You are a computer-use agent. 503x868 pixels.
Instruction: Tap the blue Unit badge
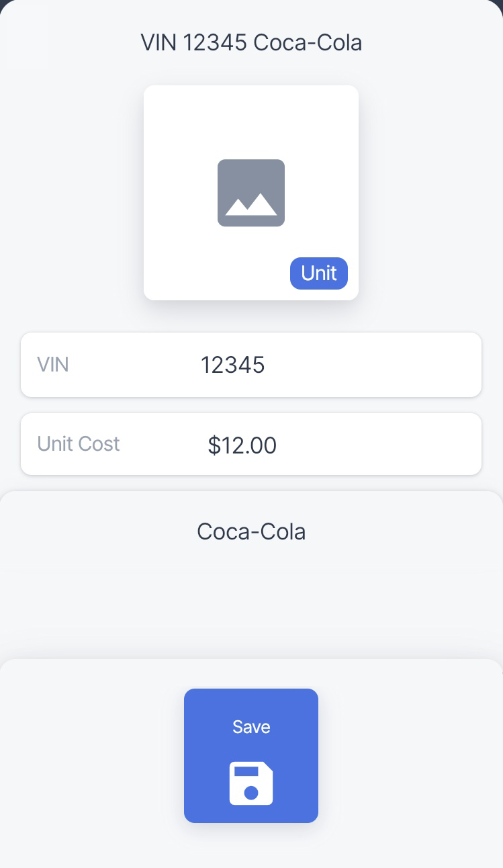point(319,273)
